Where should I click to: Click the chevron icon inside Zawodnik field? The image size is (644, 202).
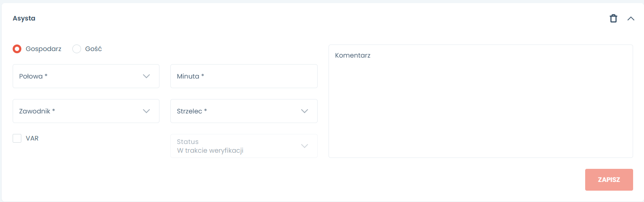[x=146, y=111]
